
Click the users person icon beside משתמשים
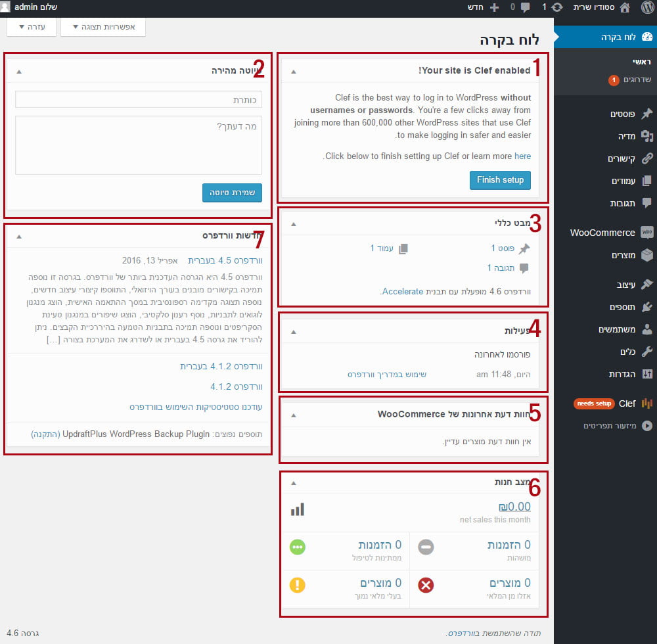tap(647, 329)
